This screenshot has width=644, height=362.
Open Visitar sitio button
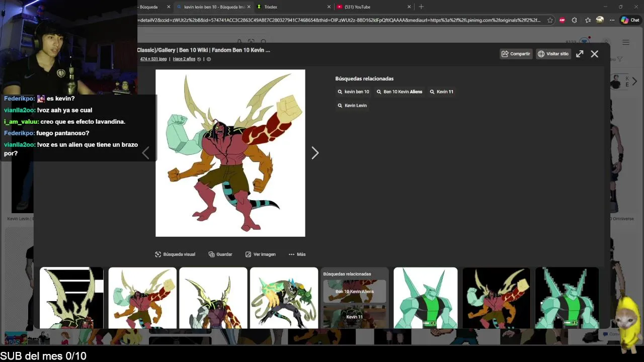553,54
